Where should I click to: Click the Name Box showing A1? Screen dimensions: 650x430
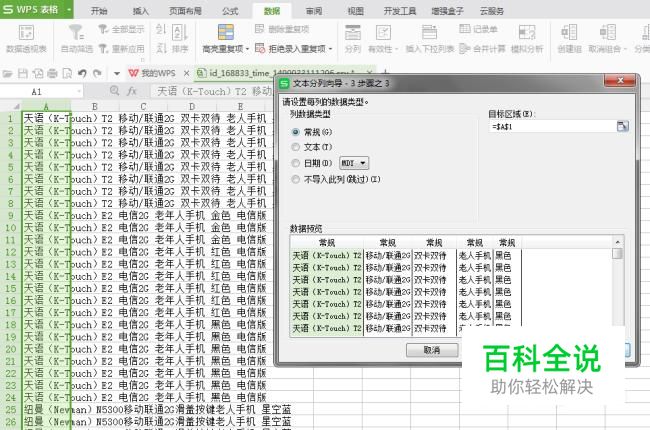click(36, 91)
